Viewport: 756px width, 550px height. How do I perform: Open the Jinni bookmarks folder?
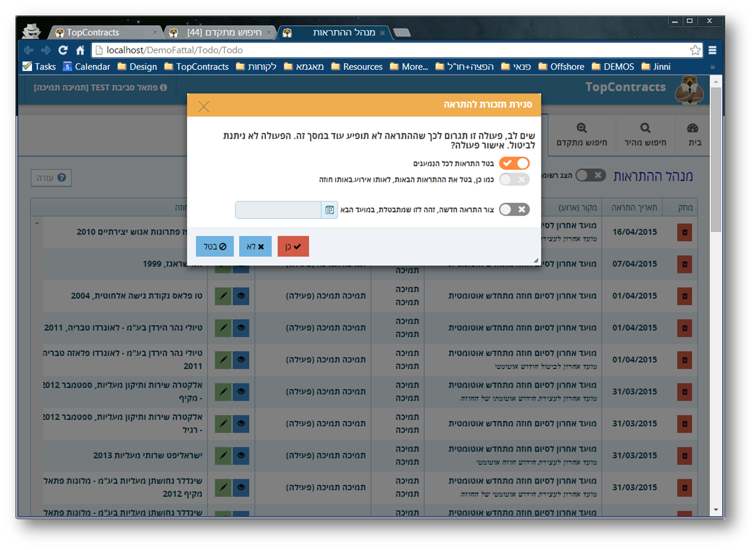pos(656,67)
